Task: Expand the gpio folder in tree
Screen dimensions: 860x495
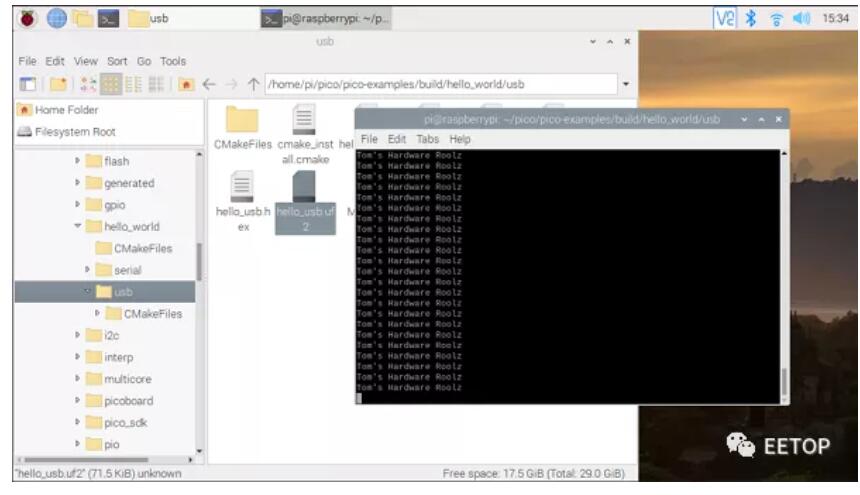Action: click(x=77, y=204)
